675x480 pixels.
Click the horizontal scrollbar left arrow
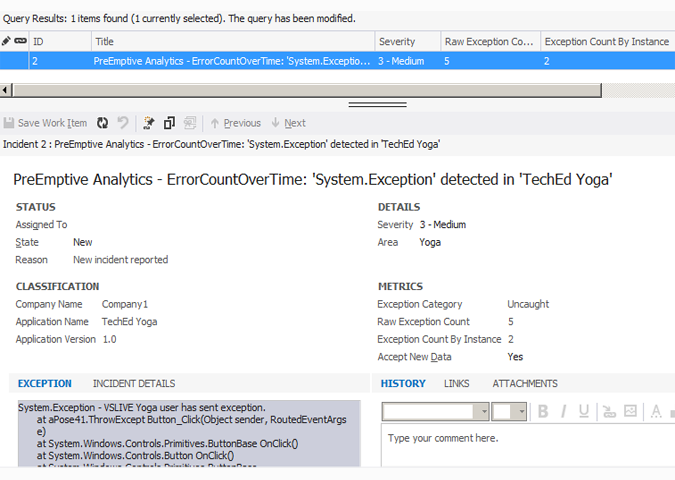[5, 90]
